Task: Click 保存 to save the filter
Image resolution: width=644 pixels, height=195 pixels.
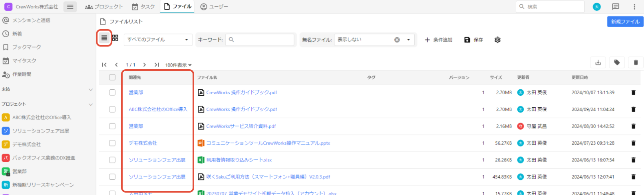Action: 473,40
